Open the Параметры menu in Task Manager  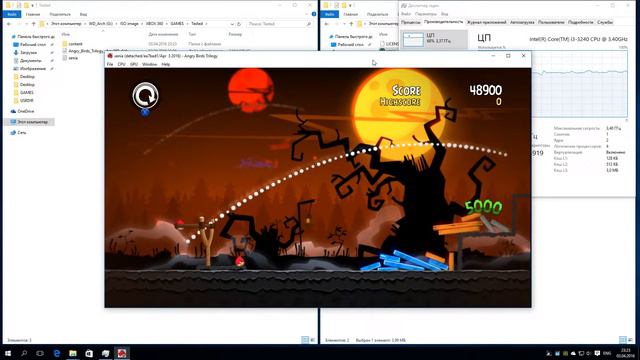[426, 14]
